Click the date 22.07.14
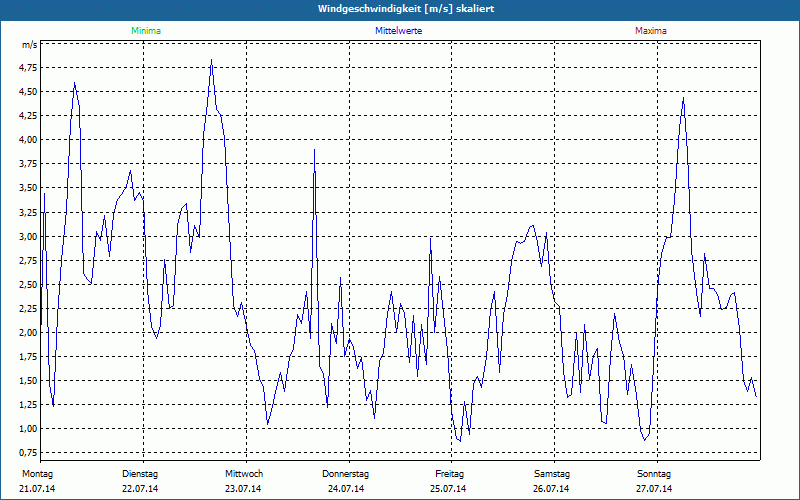This screenshot has width=800, height=500. click(140, 489)
